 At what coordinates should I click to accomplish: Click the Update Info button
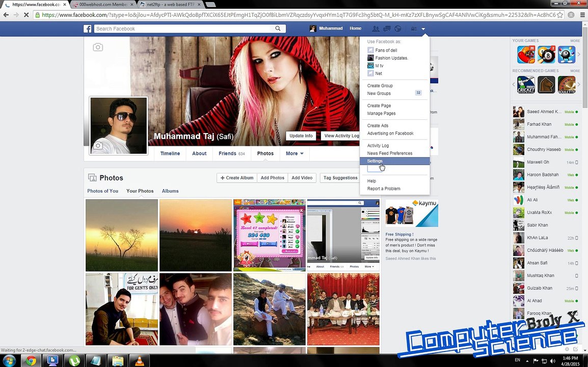[301, 136]
